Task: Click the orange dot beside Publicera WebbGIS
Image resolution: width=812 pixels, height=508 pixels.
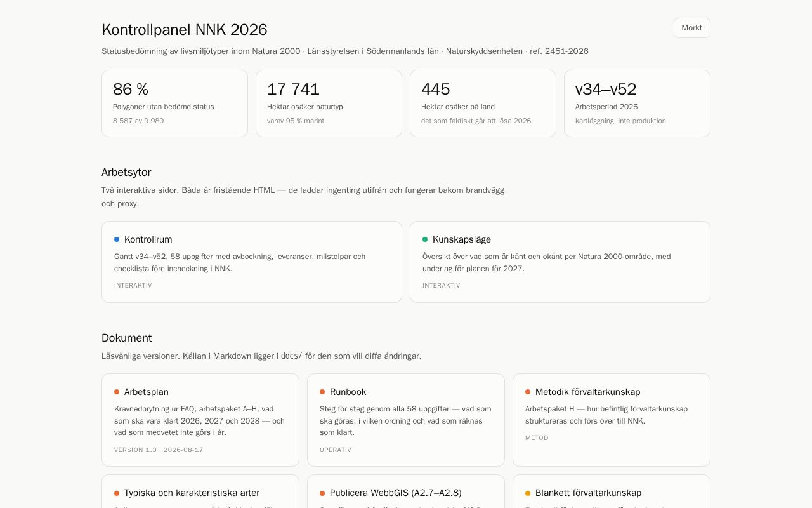Action: 322,493
